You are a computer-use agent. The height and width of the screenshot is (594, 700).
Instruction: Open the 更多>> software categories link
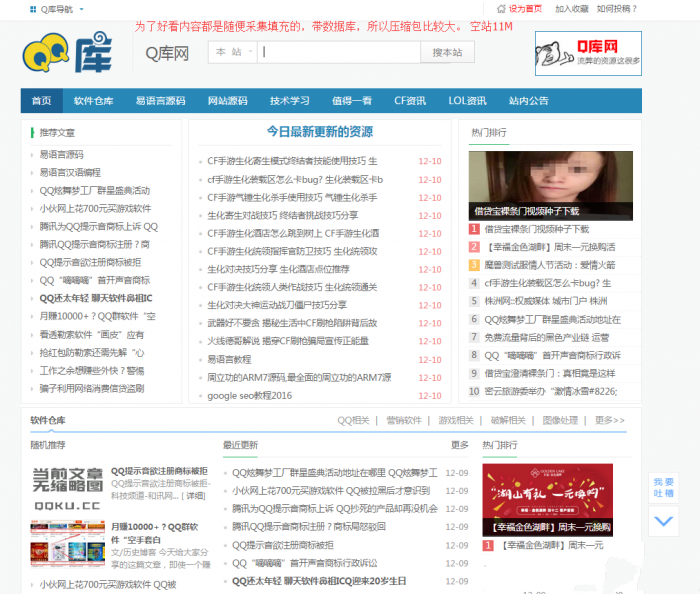point(607,420)
